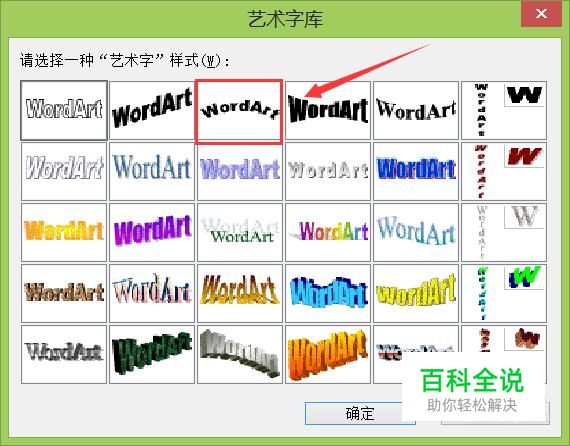Viewport: 570px width, 446px height.
Task: Pick the black arched WordArt style
Action: click(239, 111)
